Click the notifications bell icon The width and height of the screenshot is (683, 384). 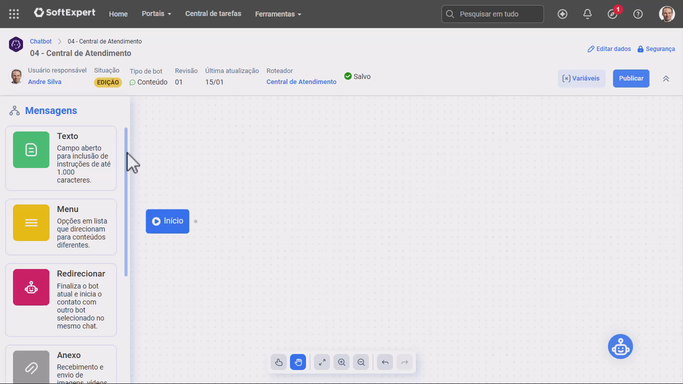587,14
